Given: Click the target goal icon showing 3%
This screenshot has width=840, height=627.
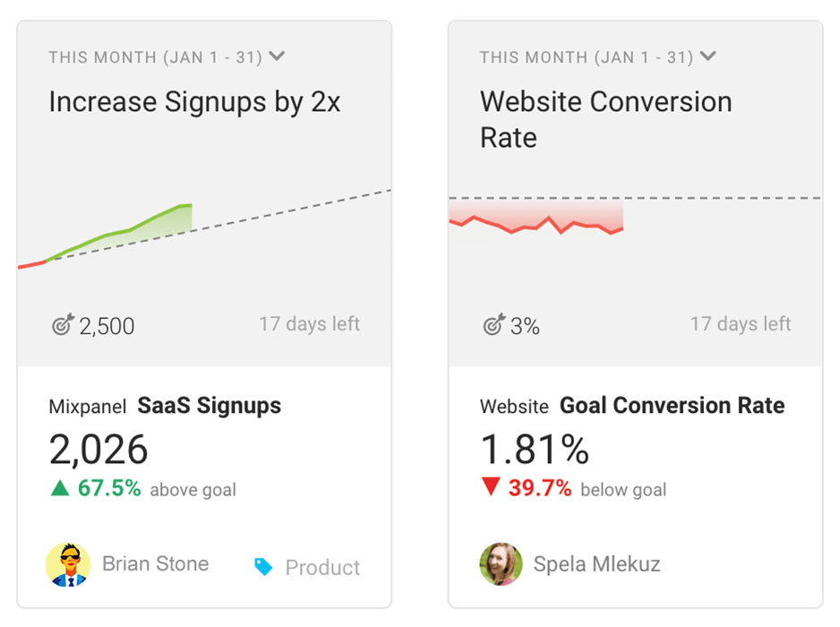Looking at the screenshot, I should [493, 325].
